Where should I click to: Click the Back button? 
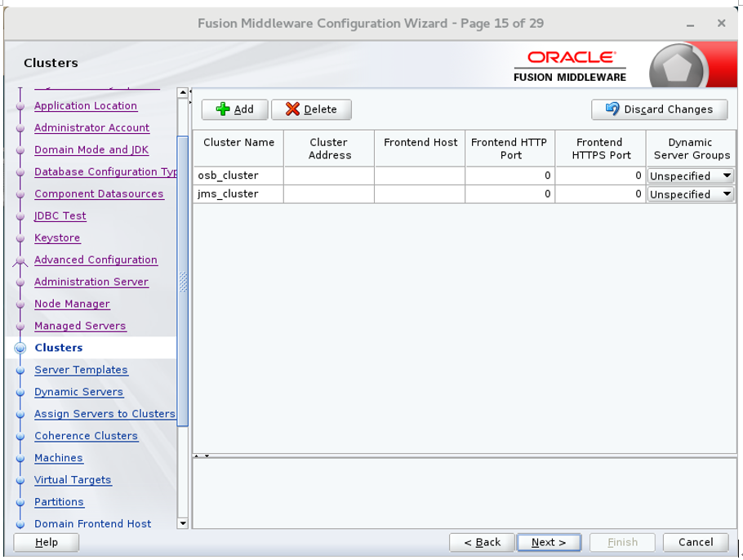pyautogui.click(x=482, y=542)
